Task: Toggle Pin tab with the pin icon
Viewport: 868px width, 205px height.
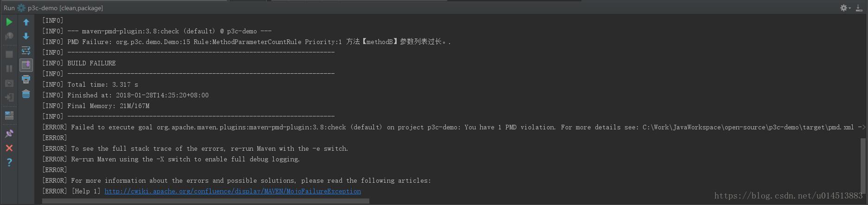Action: pyautogui.click(x=9, y=134)
